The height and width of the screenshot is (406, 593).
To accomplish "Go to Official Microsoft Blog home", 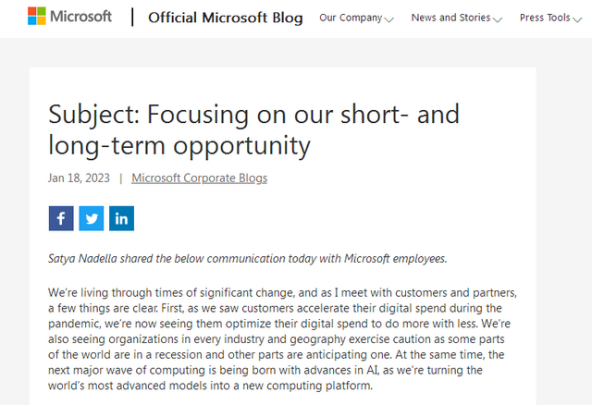I will click(225, 18).
